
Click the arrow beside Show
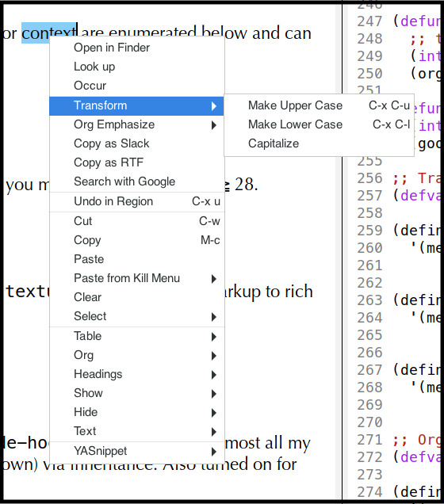coord(214,393)
